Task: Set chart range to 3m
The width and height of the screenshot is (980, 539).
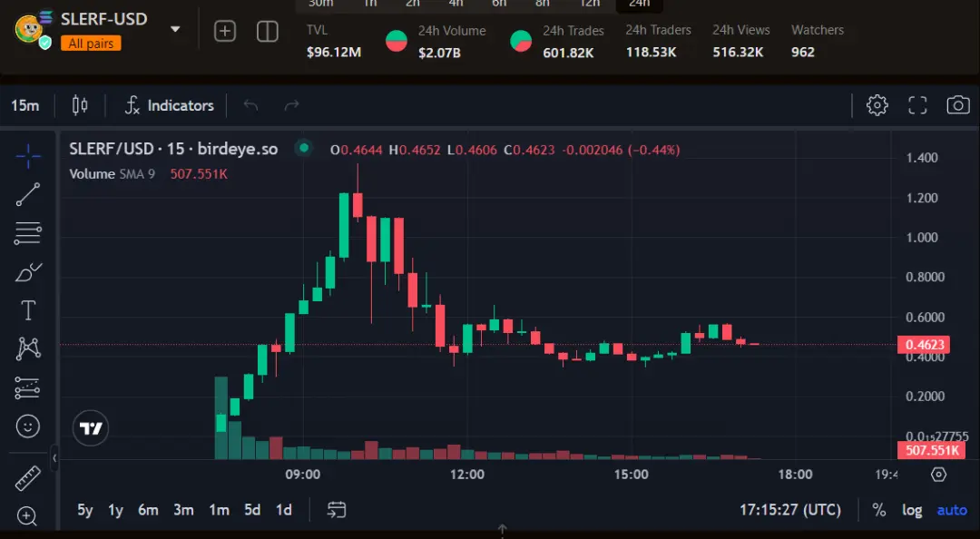Action: pyautogui.click(x=183, y=510)
